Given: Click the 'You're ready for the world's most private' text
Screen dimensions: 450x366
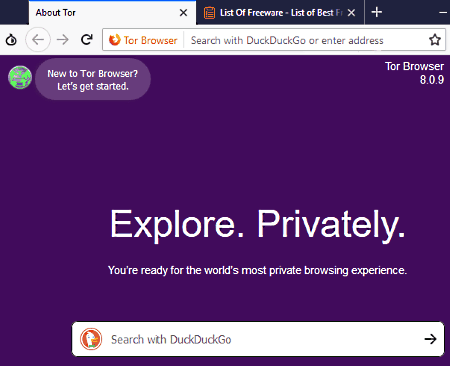Looking at the screenshot, I should pos(257,270).
